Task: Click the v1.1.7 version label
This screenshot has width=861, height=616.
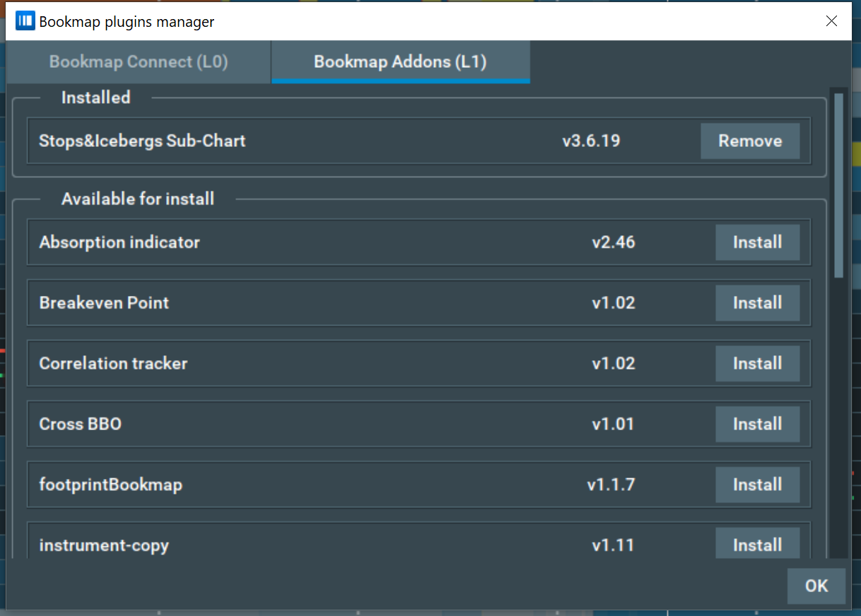Action: tap(611, 485)
